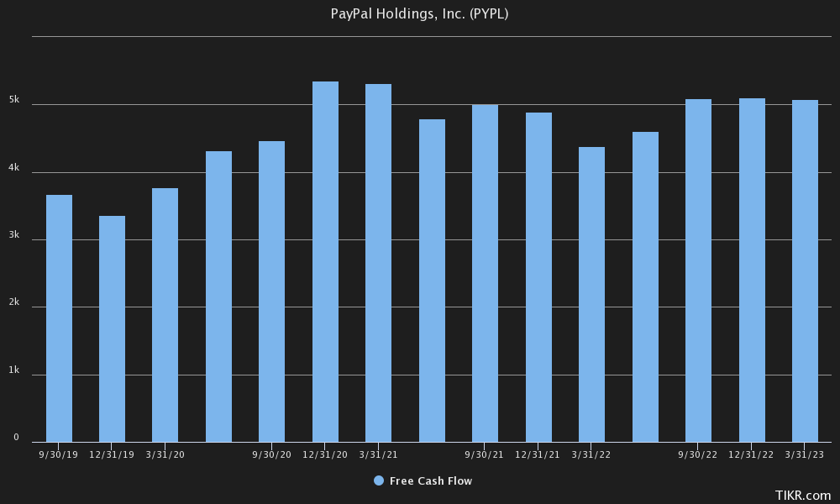Image resolution: width=840 pixels, height=504 pixels.
Task: Click the 4k y-axis label
Action: coord(14,168)
